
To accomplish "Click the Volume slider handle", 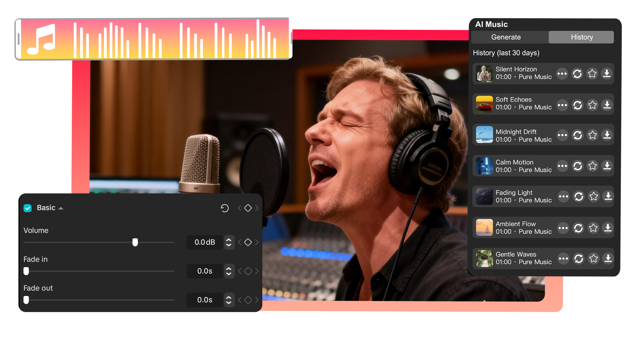I will (135, 242).
